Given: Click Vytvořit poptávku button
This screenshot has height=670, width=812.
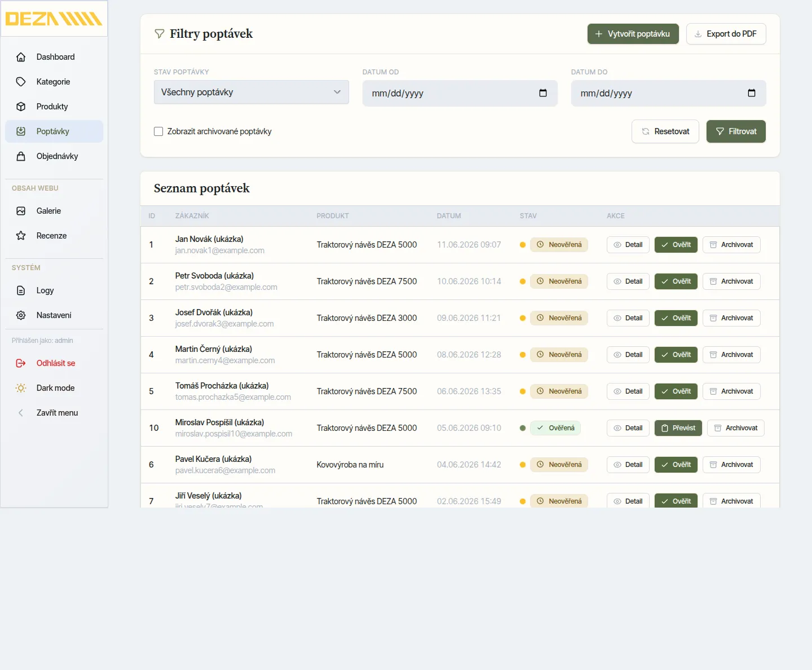Looking at the screenshot, I should (633, 34).
